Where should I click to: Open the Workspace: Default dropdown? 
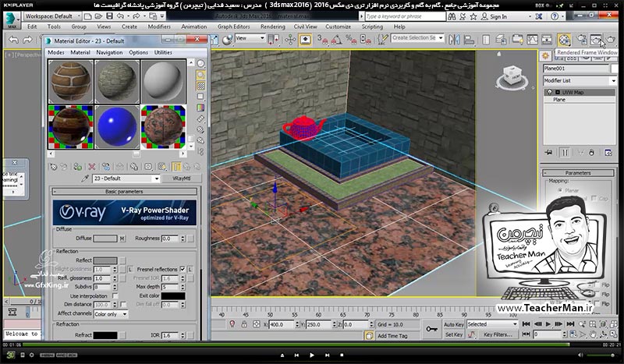[52, 16]
